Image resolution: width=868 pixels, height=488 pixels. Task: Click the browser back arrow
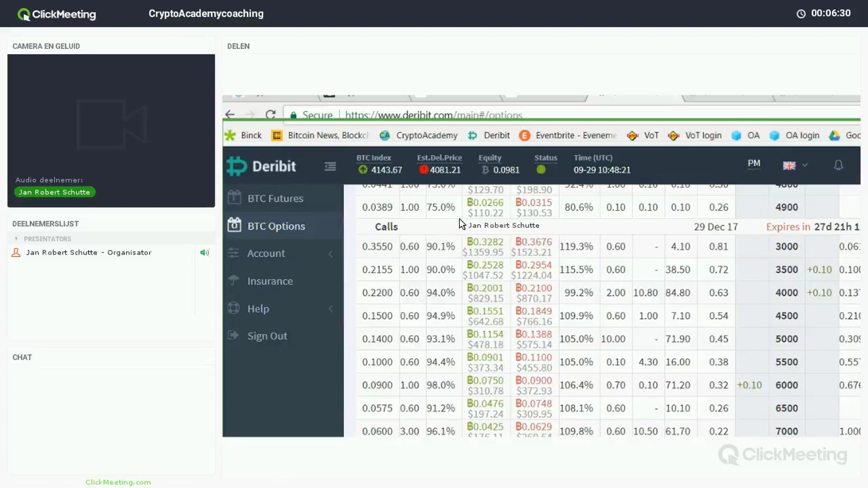(230, 114)
